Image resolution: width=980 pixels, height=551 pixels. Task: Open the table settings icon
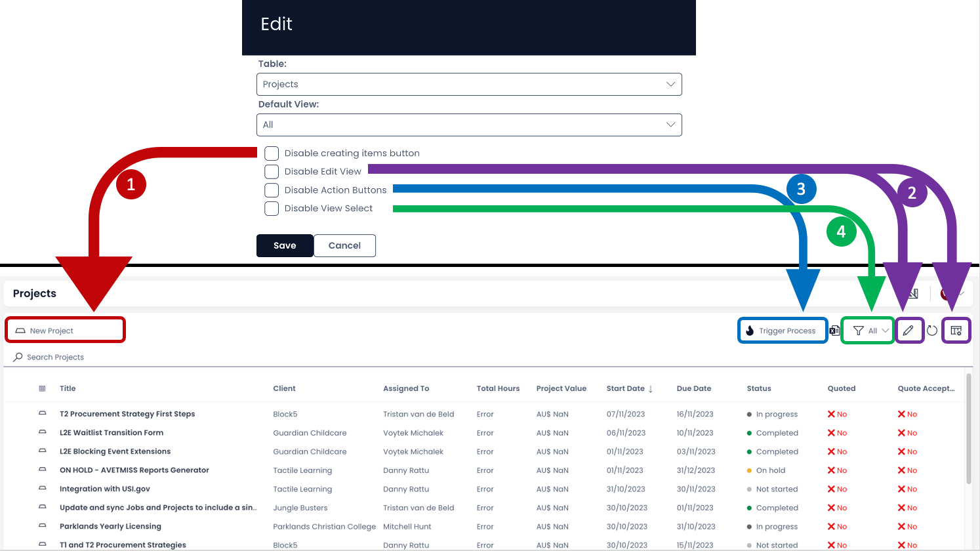click(x=956, y=331)
